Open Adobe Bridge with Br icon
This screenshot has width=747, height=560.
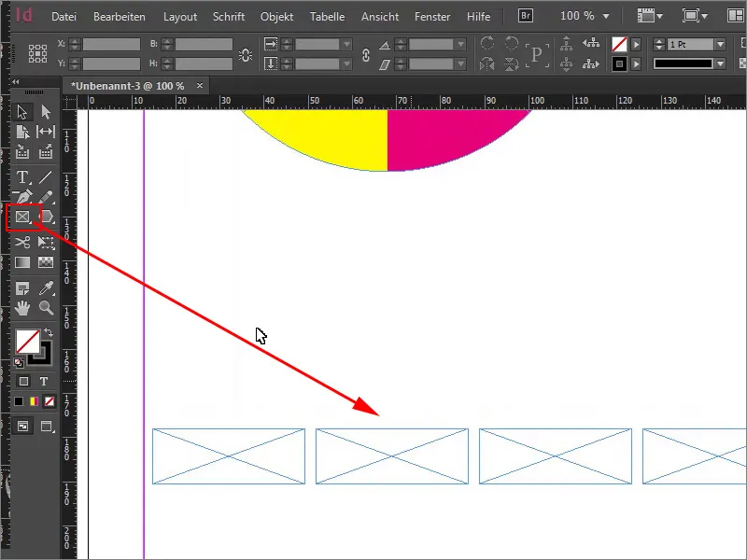(526, 16)
